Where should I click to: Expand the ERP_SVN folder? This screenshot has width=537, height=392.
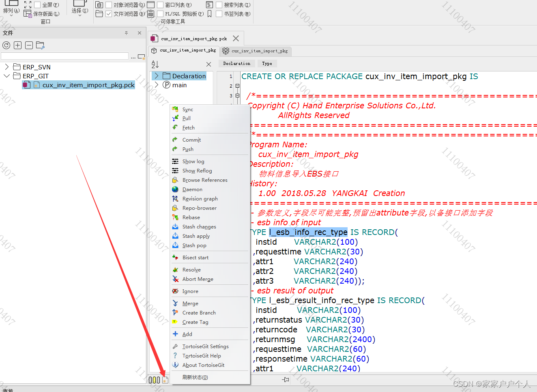click(8, 67)
